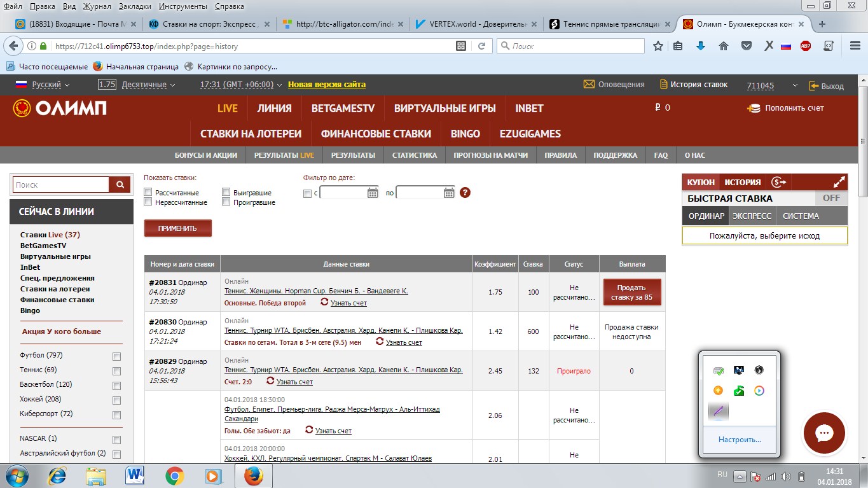
Task: Switch to the ЭКСПРЕСС coupon tab
Action: [x=752, y=216]
